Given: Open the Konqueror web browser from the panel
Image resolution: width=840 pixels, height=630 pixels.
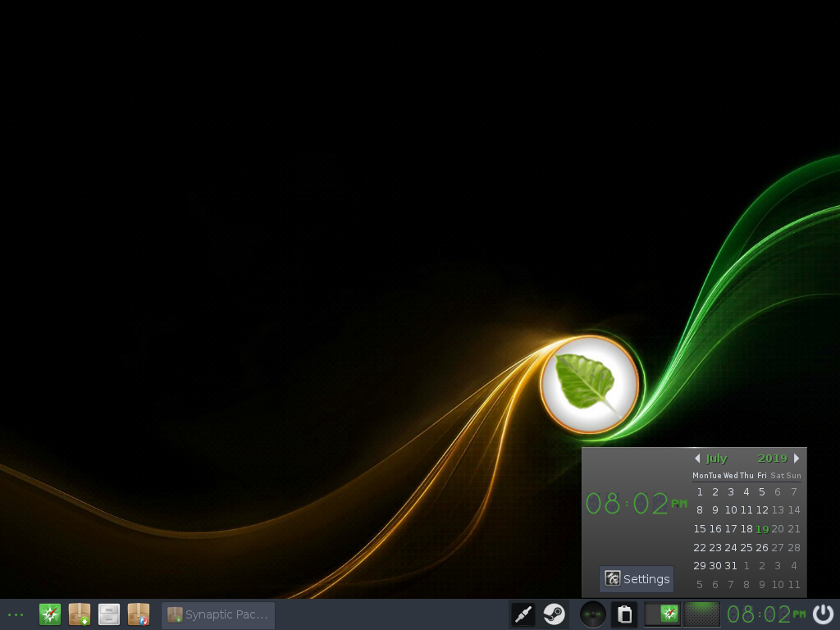Looking at the screenshot, I should pos(50,614).
